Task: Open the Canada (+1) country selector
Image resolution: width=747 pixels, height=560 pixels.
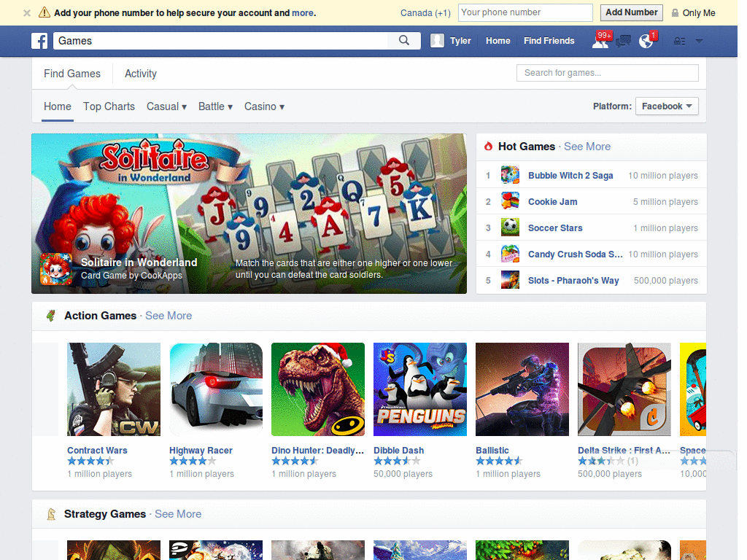Action: 425,13
